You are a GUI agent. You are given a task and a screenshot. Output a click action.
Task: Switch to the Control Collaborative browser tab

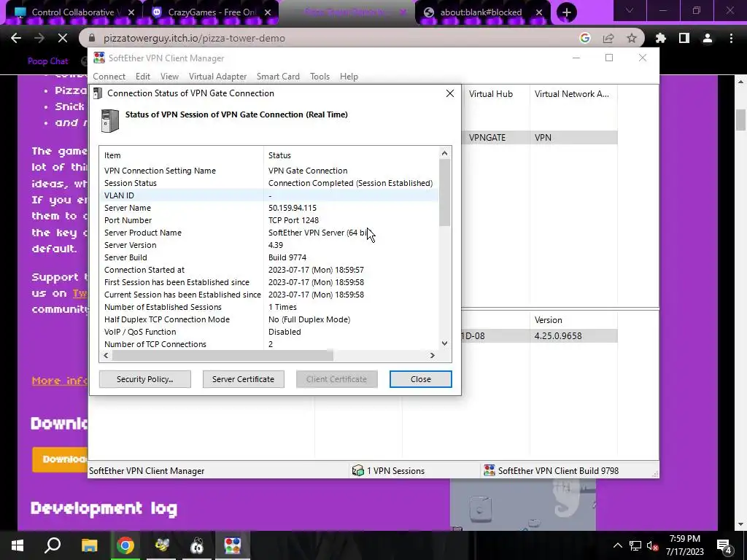point(72,12)
